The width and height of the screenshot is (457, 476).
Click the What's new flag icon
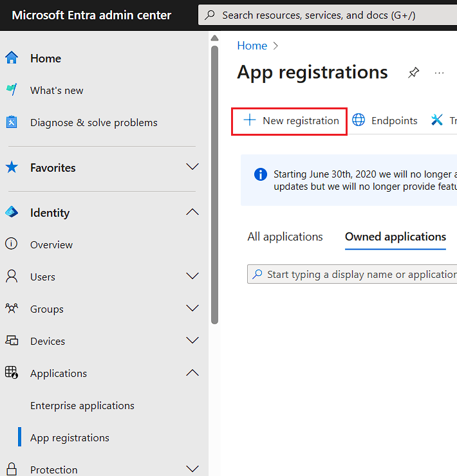(x=12, y=89)
